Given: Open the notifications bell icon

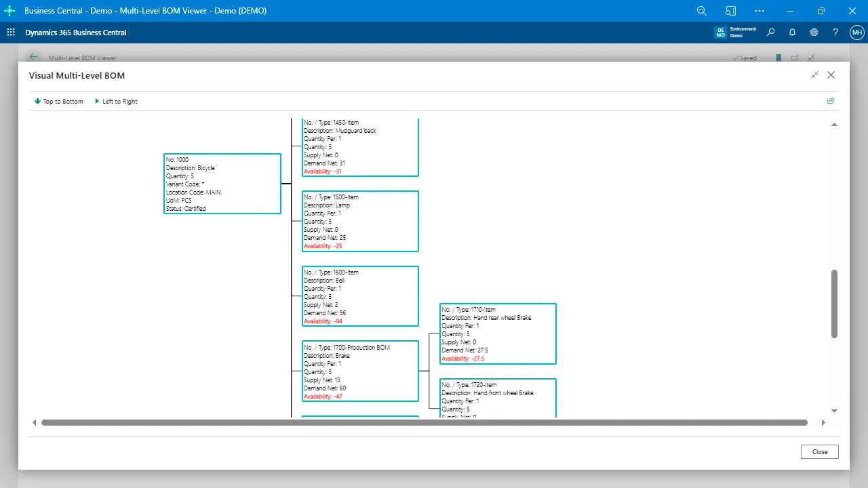Looking at the screenshot, I should click(x=792, y=33).
